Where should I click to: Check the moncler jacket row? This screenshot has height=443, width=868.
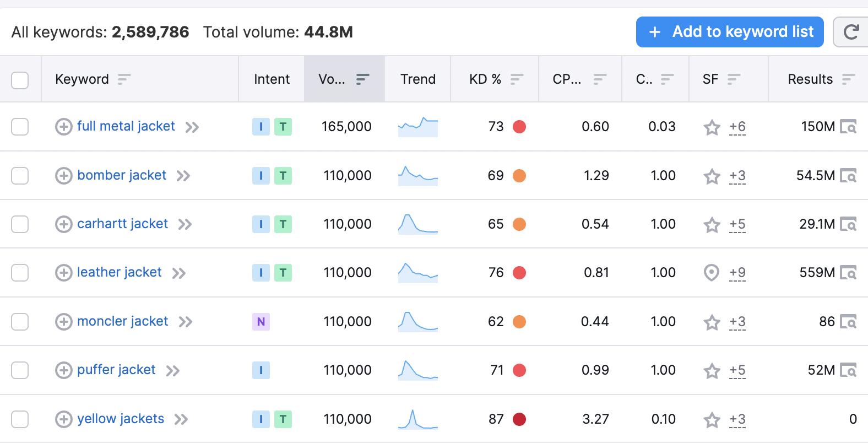[x=20, y=322]
